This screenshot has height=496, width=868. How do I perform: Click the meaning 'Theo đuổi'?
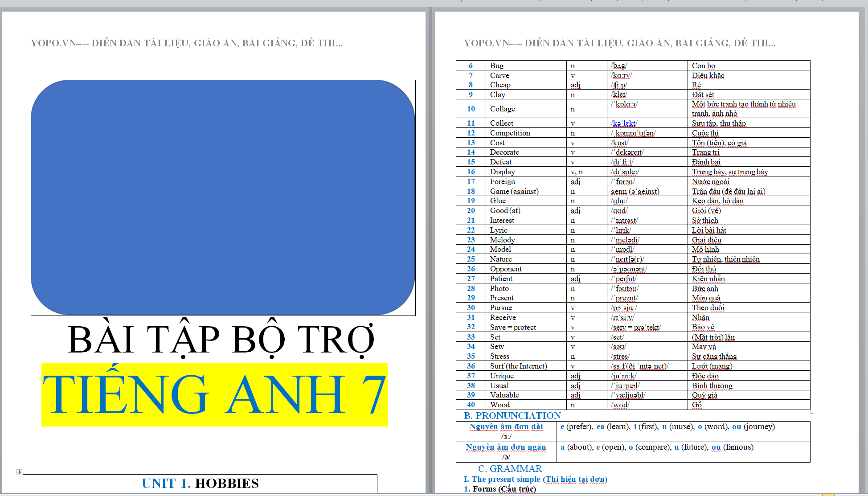pos(708,308)
